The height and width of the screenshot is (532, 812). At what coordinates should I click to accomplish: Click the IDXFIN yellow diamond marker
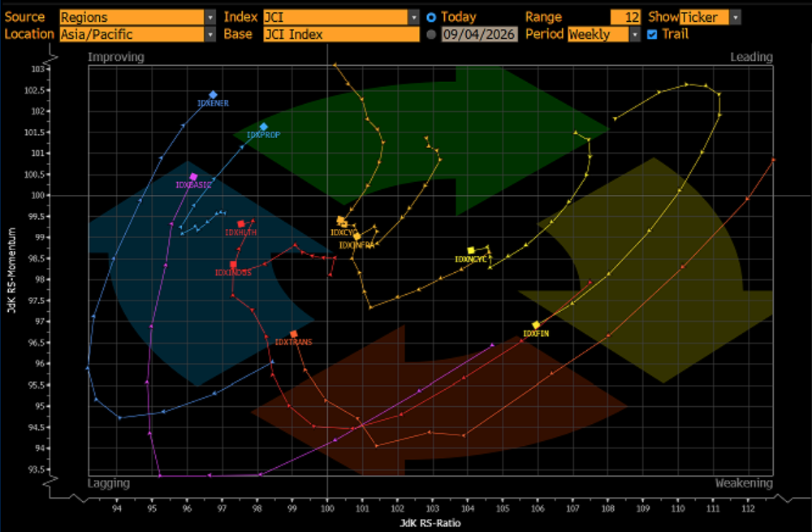536,325
